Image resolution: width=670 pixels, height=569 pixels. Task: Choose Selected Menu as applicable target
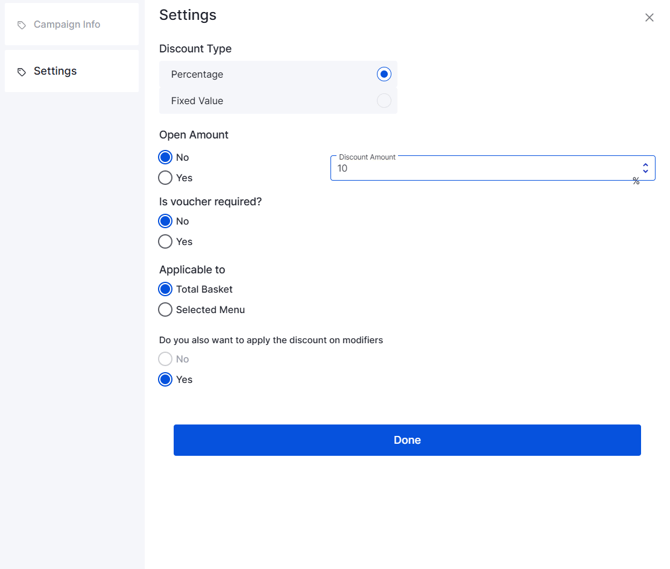(166, 310)
